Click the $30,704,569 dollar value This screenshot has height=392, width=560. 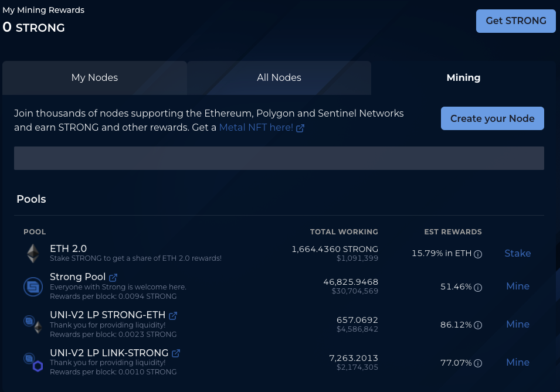[x=355, y=291]
